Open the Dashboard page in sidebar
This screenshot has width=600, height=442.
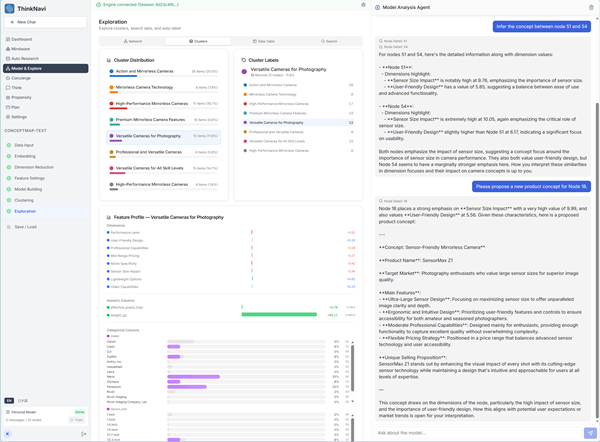(21, 39)
